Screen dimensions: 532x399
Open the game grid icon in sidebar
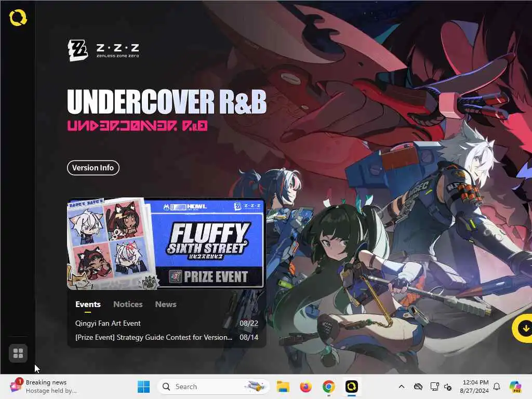tap(18, 353)
